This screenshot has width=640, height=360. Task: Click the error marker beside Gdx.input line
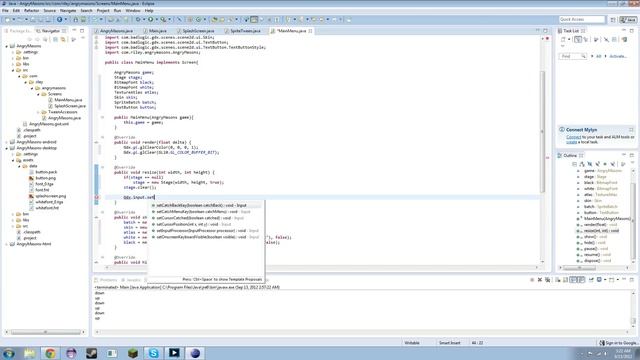point(97,198)
